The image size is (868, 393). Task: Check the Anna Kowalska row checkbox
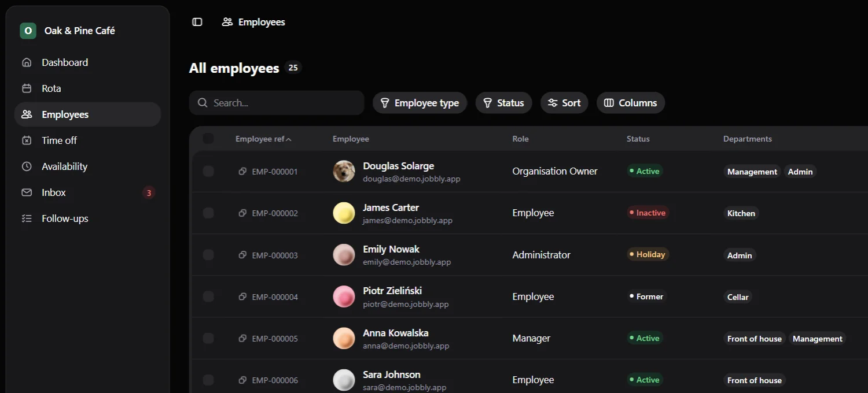click(x=208, y=338)
